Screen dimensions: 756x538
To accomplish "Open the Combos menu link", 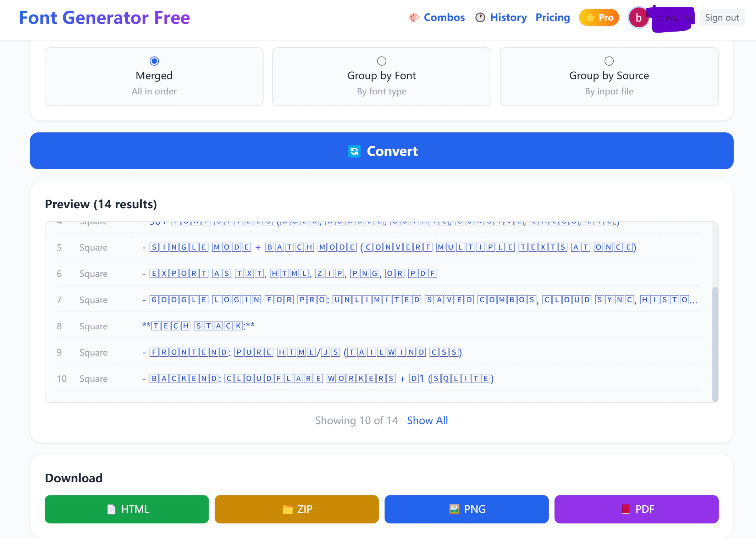I will point(444,17).
